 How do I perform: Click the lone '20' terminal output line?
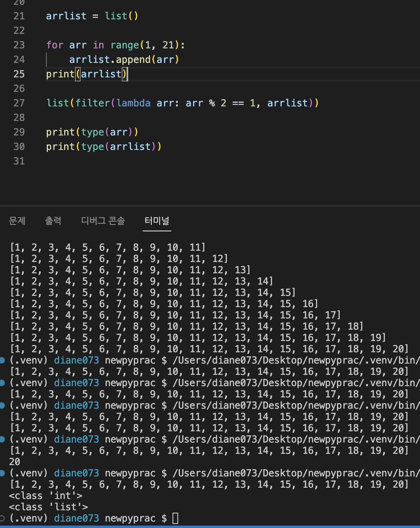[15, 462]
